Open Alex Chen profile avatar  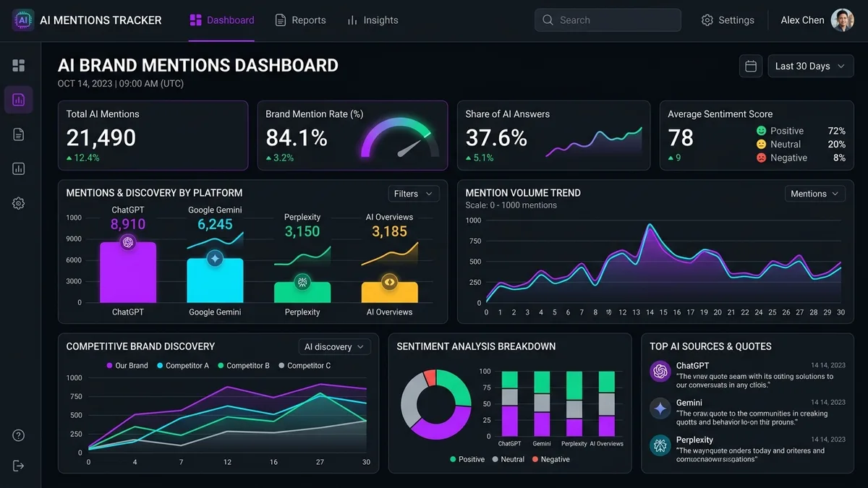point(843,20)
